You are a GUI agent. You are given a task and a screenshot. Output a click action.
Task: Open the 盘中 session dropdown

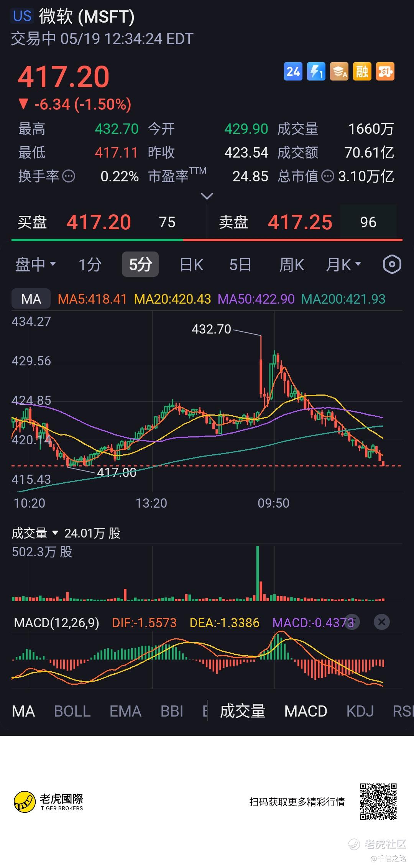(x=35, y=265)
